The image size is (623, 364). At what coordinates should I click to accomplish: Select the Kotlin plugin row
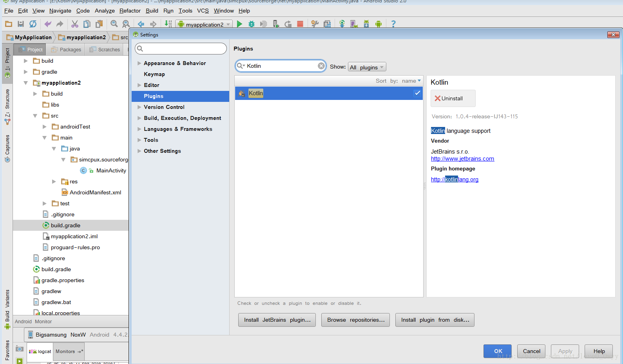point(329,93)
